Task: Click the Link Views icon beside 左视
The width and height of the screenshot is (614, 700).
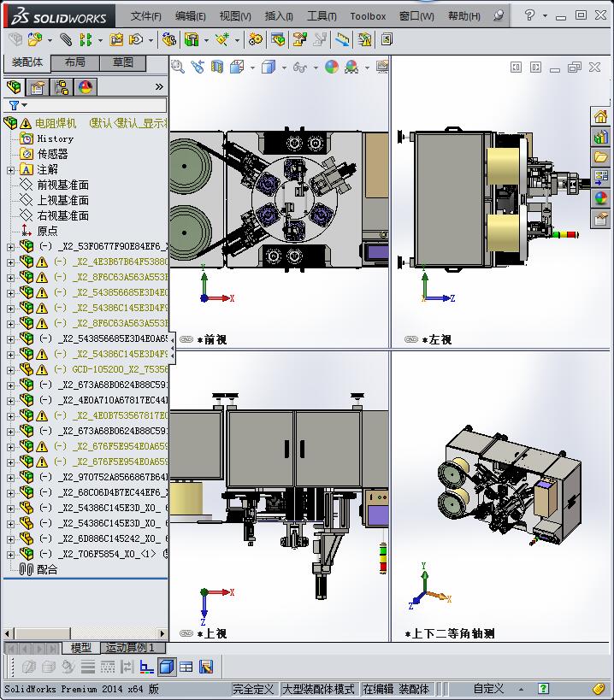Action: 410,339
